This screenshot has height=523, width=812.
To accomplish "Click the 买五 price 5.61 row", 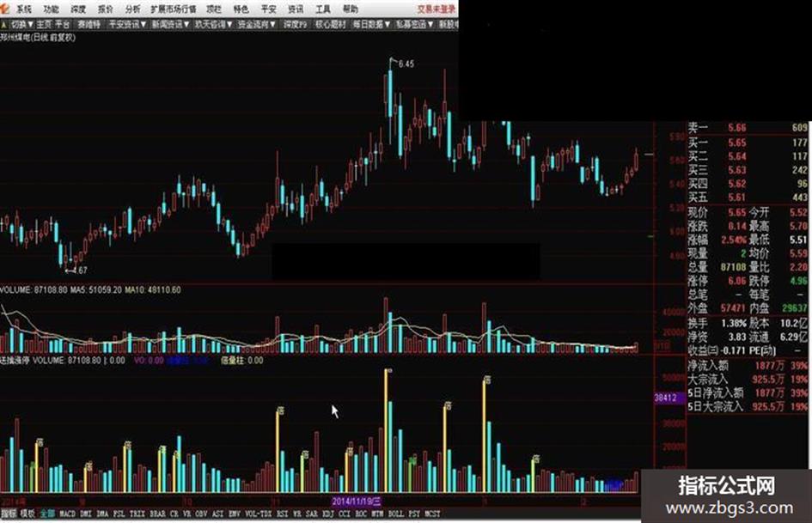I will [x=748, y=198].
